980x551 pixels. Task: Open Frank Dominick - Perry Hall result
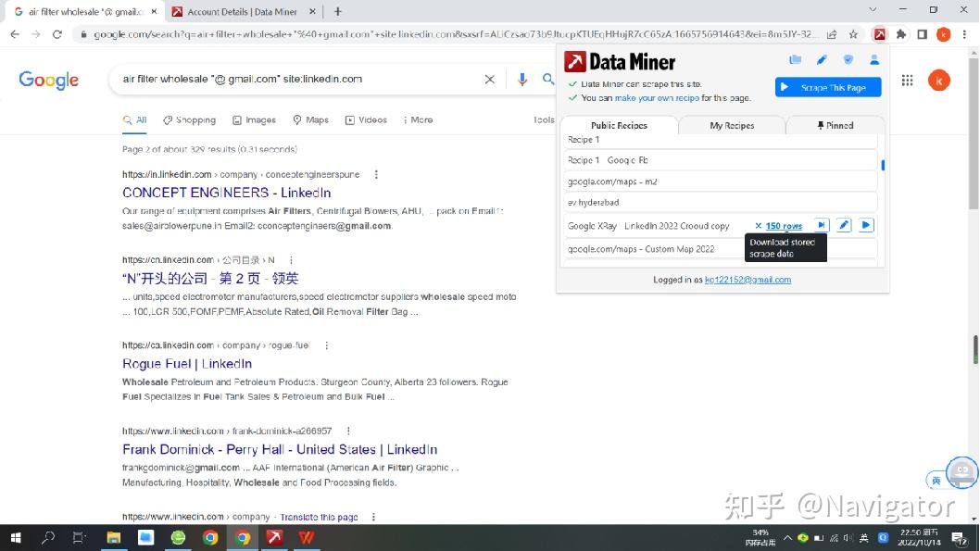tap(280, 449)
